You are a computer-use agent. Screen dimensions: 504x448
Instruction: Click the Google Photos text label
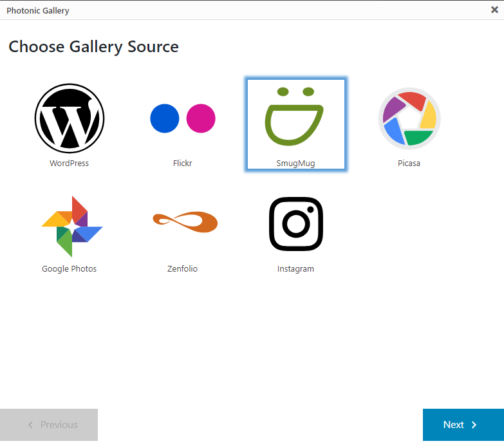[x=70, y=269]
